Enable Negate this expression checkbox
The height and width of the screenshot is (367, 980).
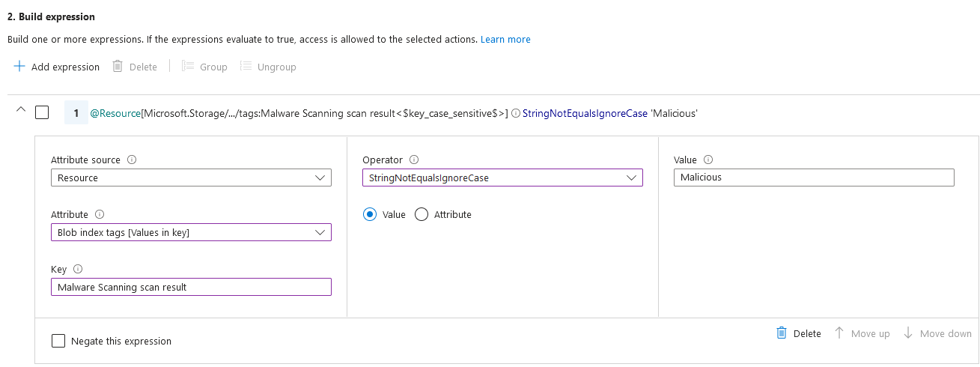point(58,341)
